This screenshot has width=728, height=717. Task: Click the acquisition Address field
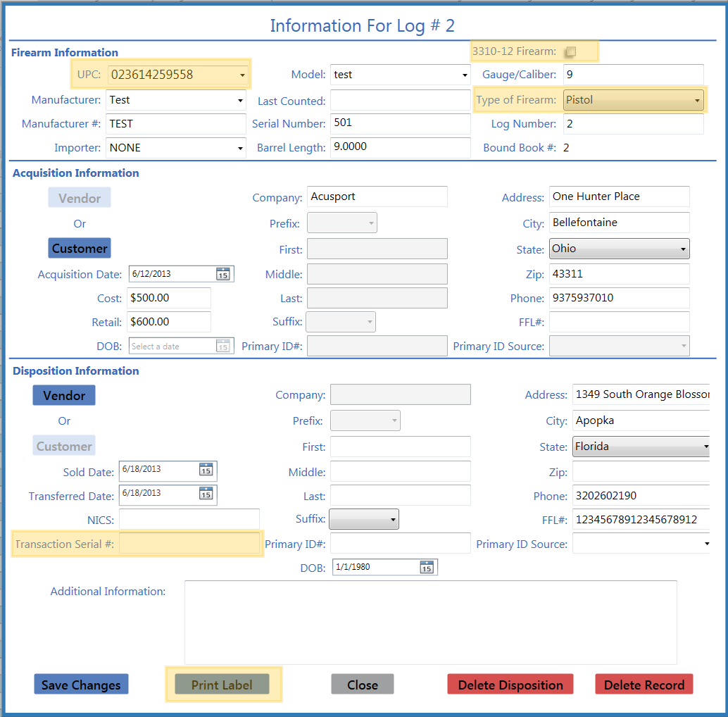click(x=620, y=197)
